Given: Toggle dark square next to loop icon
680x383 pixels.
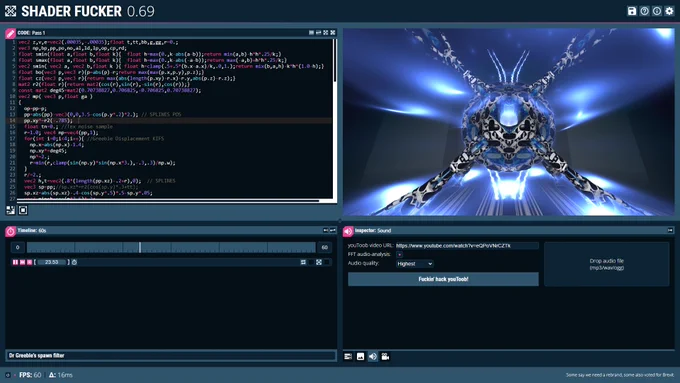Looking at the screenshot, I should pos(311,262).
